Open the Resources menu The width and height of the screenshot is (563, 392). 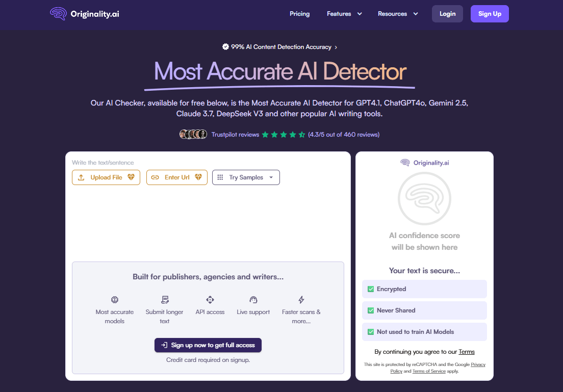[392, 14]
